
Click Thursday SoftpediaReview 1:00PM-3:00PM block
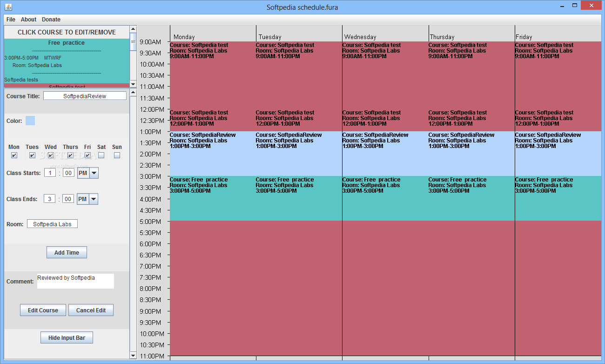pos(471,154)
